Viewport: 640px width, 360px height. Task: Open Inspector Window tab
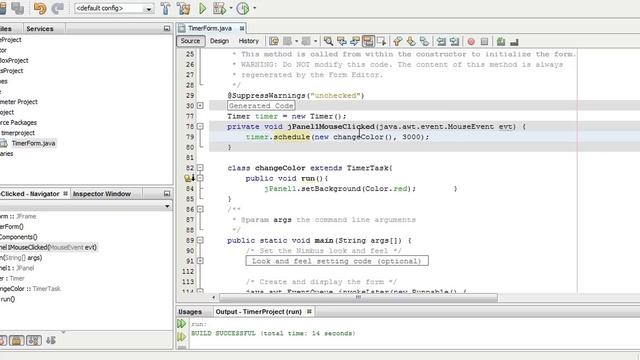102,194
